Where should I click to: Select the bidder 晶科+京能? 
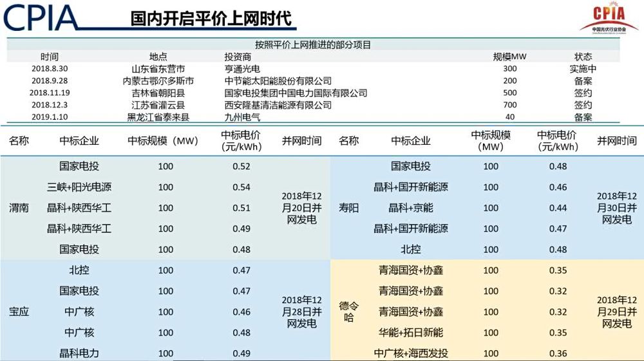click(x=411, y=208)
